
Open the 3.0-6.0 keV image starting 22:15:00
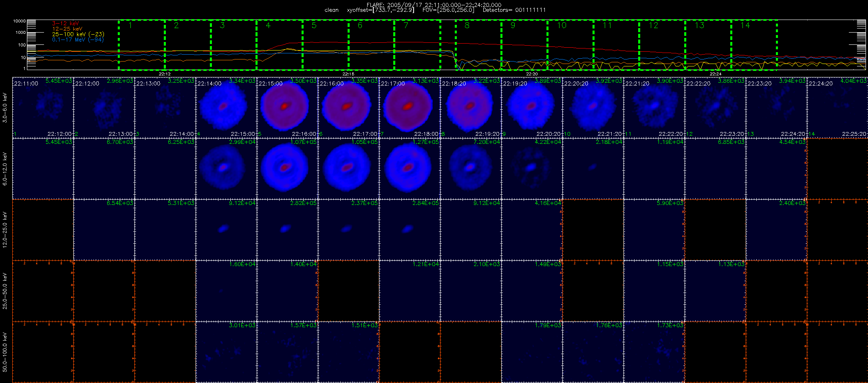point(287,108)
